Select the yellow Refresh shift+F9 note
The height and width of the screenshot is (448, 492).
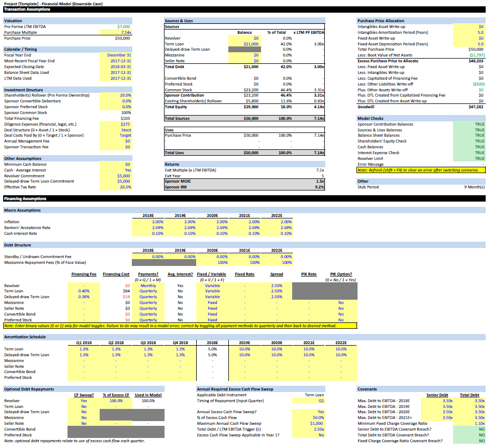pos(420,170)
